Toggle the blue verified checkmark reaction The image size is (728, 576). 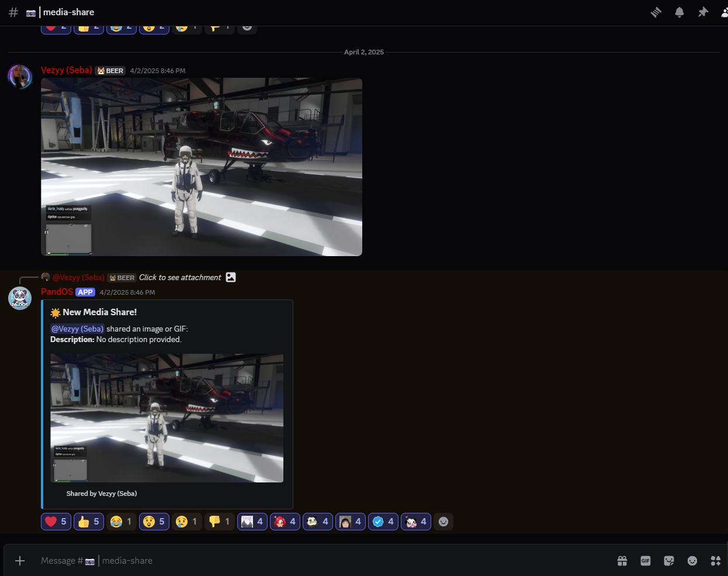tap(383, 522)
